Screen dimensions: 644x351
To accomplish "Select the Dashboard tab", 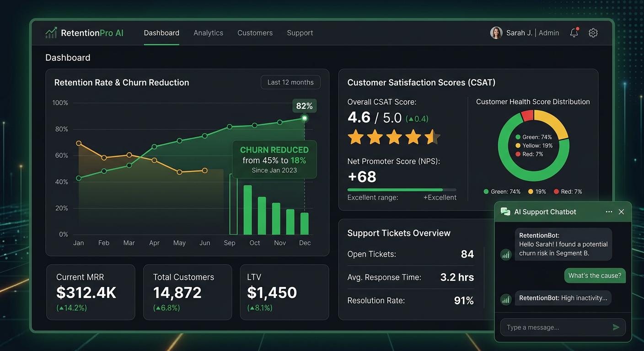I will tap(161, 33).
